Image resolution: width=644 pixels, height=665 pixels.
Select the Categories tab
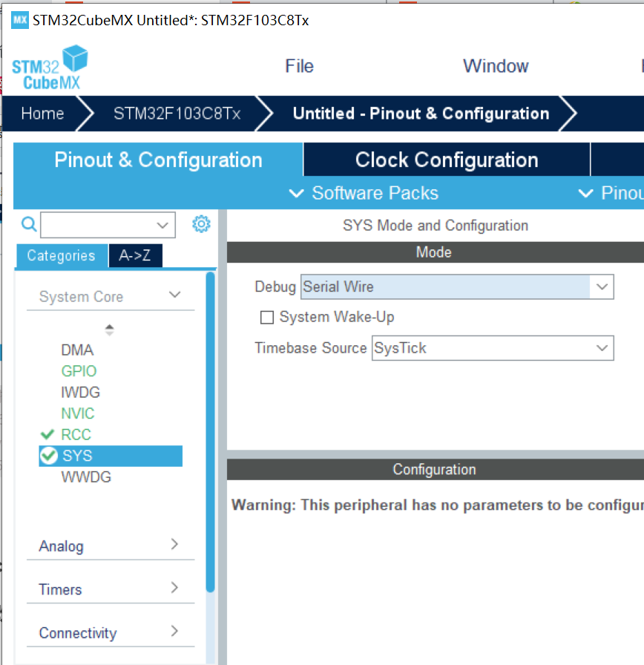coord(62,256)
